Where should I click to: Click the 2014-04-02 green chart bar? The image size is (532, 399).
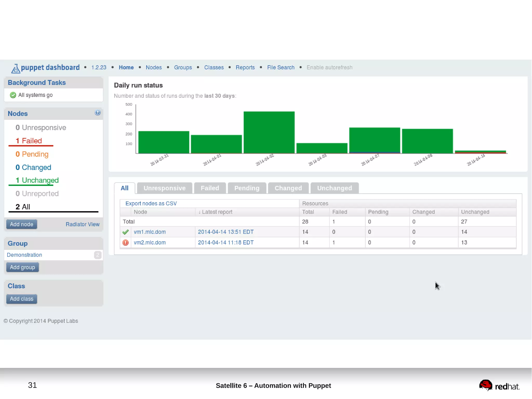tap(269, 132)
